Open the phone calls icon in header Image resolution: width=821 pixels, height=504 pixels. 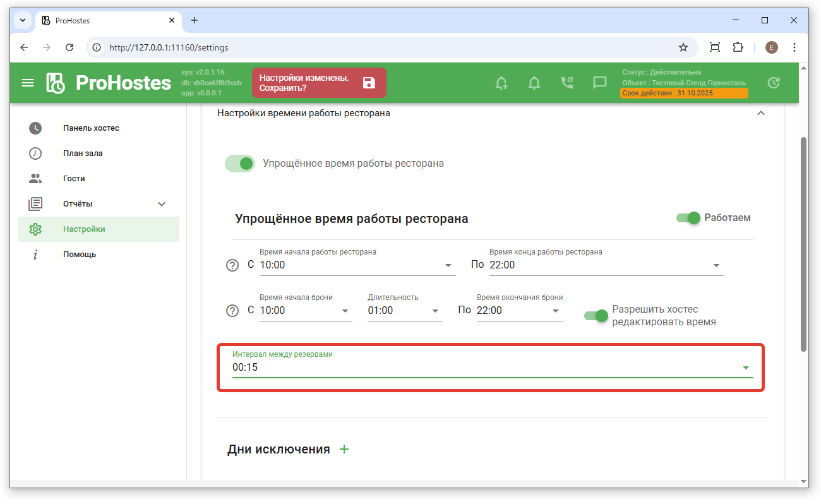567,83
